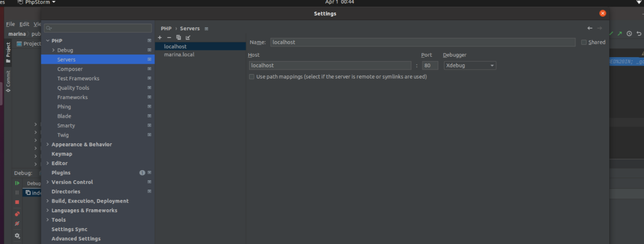644x244 pixels.
Task: Open the File menu
Action: coord(10,24)
